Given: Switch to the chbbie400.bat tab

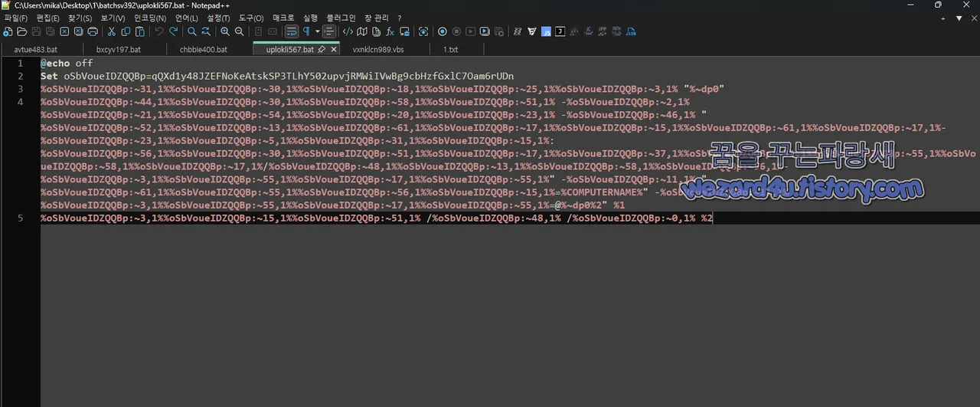Looking at the screenshot, I should coord(204,49).
